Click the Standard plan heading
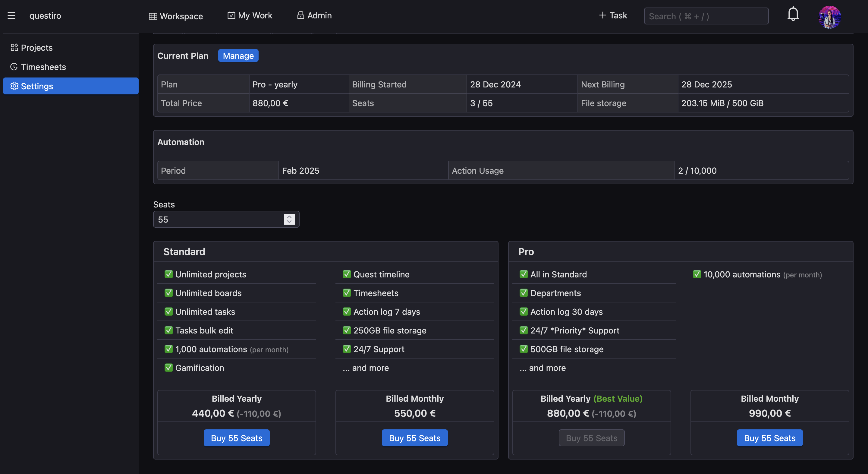 pyautogui.click(x=184, y=251)
